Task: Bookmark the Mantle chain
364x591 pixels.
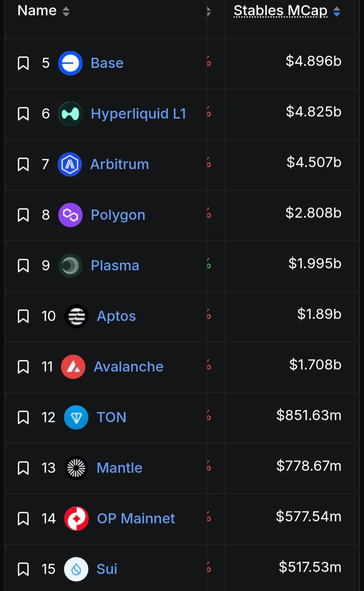Action: click(23, 468)
